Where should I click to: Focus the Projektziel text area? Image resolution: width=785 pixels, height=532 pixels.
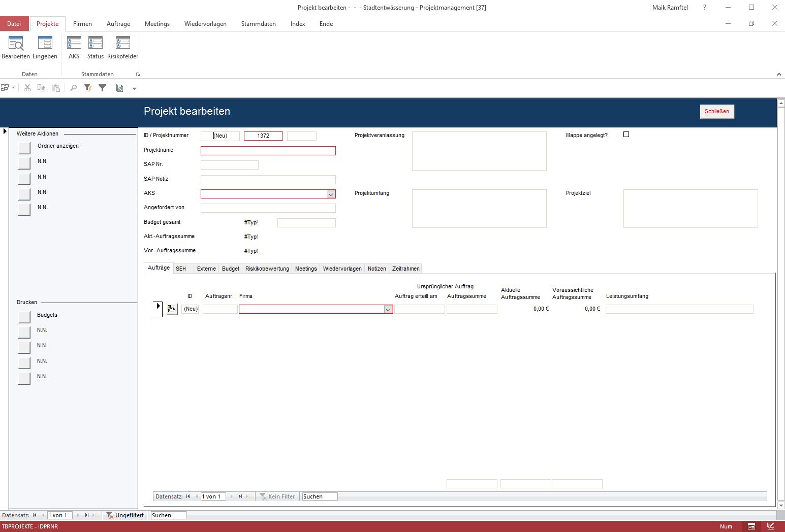pyautogui.click(x=690, y=209)
